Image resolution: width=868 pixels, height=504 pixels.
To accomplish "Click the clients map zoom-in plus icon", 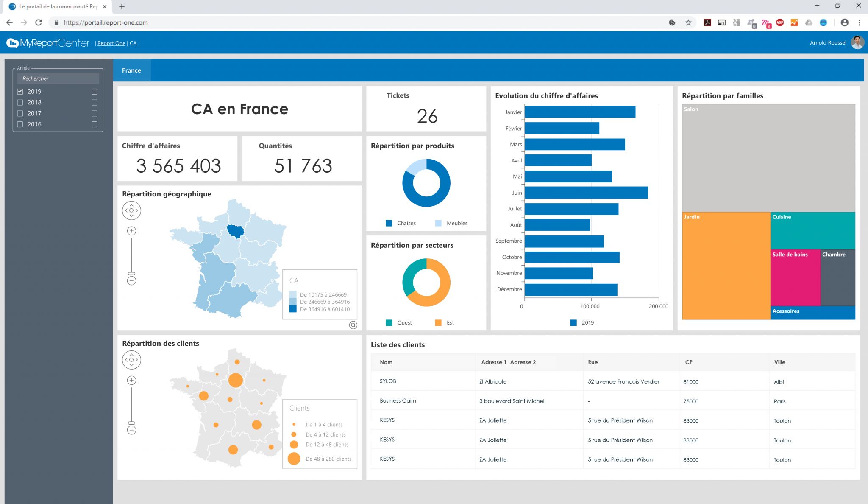I will click(x=131, y=380).
